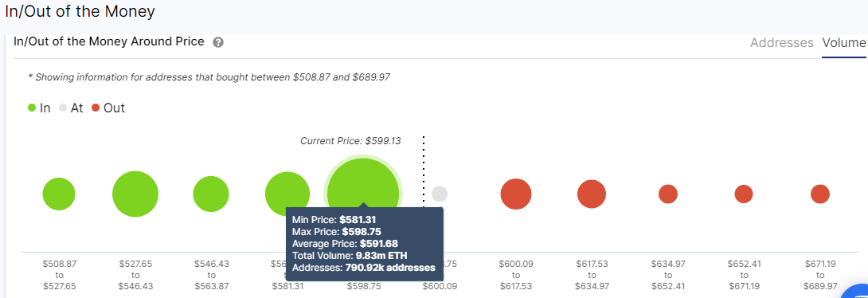868x298 pixels.
Task: Click the $652.41 to $671.19 red bubble
Action: [x=744, y=194]
